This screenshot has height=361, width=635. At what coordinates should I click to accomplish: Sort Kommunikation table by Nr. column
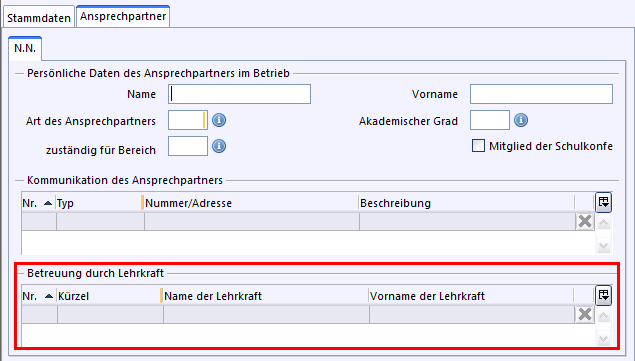point(38,203)
